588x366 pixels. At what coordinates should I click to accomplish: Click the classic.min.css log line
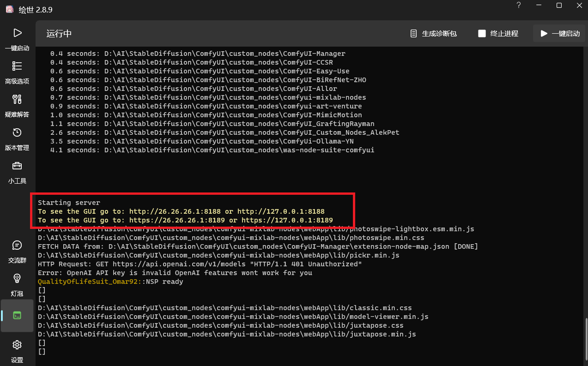coord(225,308)
